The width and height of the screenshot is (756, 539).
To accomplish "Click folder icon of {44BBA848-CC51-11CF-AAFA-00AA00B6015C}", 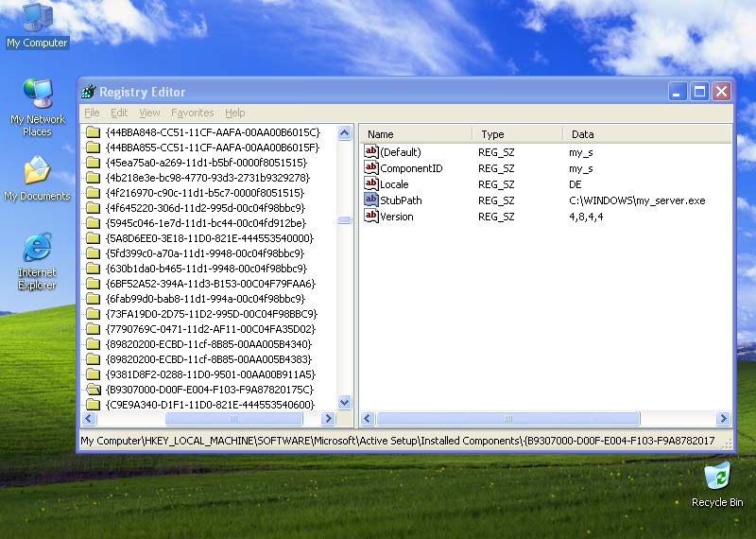I will [93, 132].
